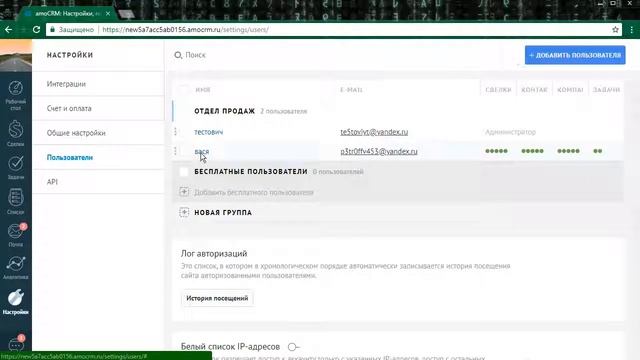Click plus icon to add free user

[184, 192]
